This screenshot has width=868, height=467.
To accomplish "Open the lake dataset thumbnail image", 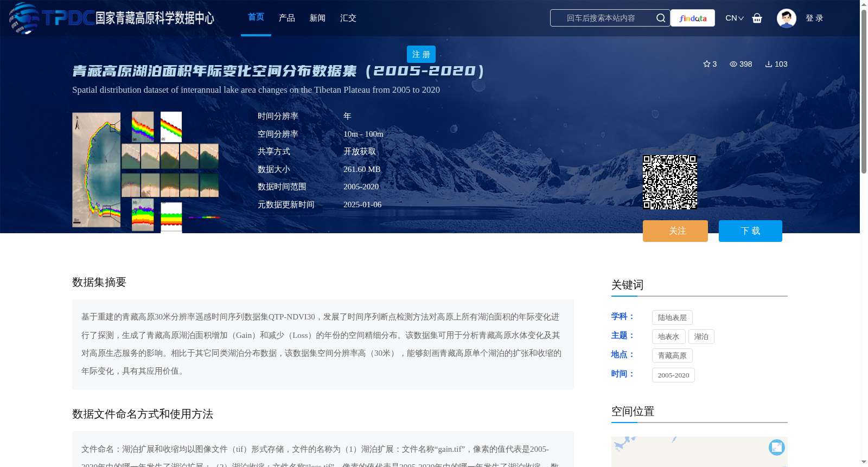I will (x=146, y=172).
